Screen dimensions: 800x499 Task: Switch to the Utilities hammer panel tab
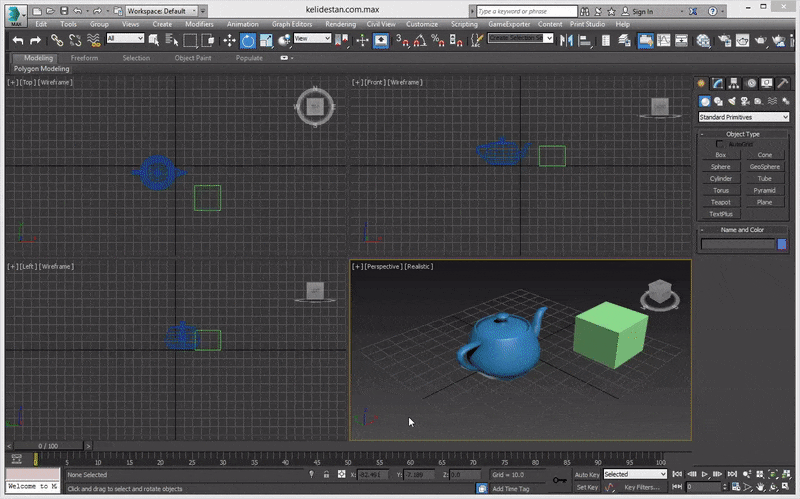(x=783, y=83)
